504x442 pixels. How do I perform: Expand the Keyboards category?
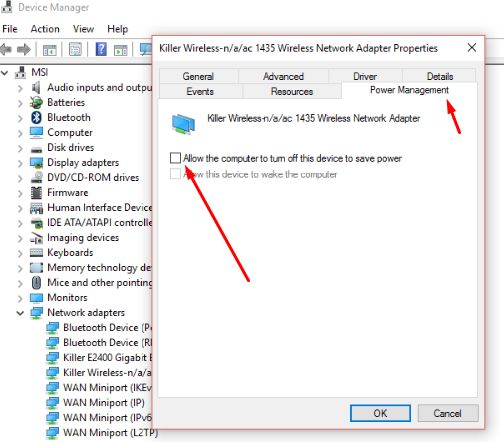20,253
